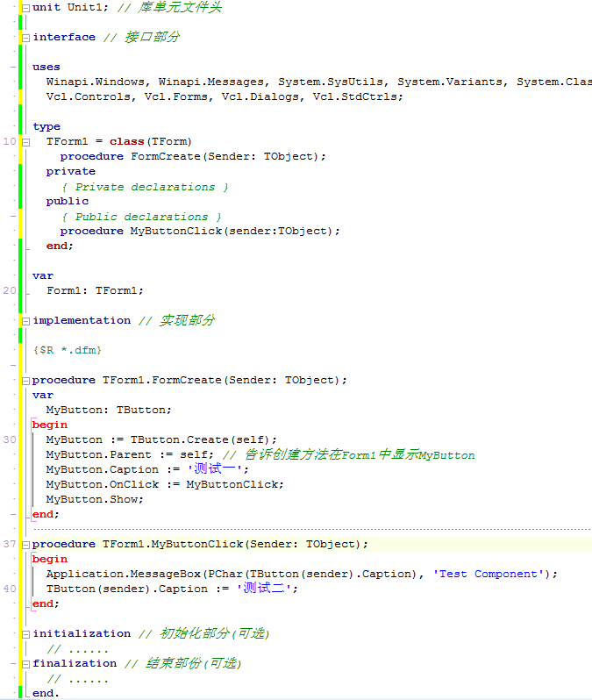This screenshot has width=592, height=700.
Task: Collapse the initialization section fold marker
Action: [x=25, y=634]
